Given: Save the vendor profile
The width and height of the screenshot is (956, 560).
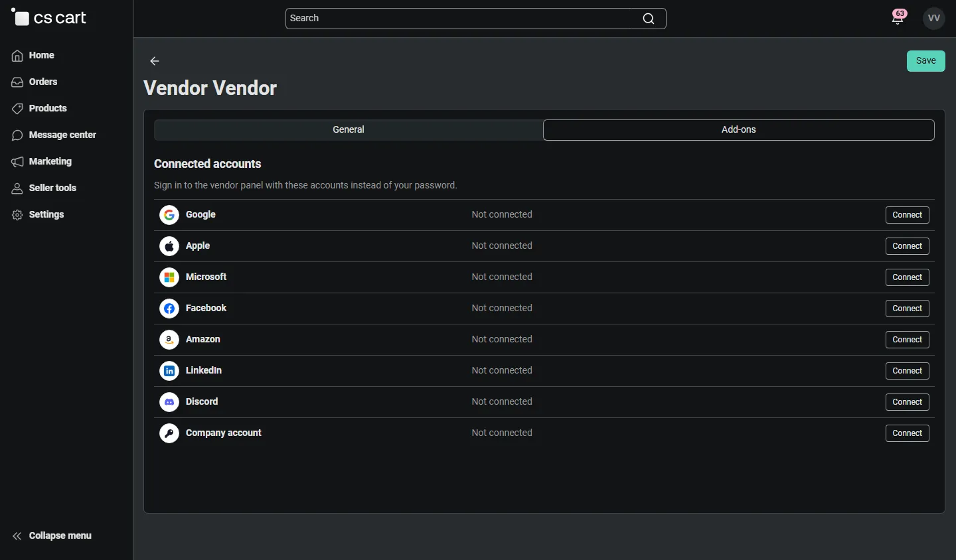Looking at the screenshot, I should coord(926,61).
